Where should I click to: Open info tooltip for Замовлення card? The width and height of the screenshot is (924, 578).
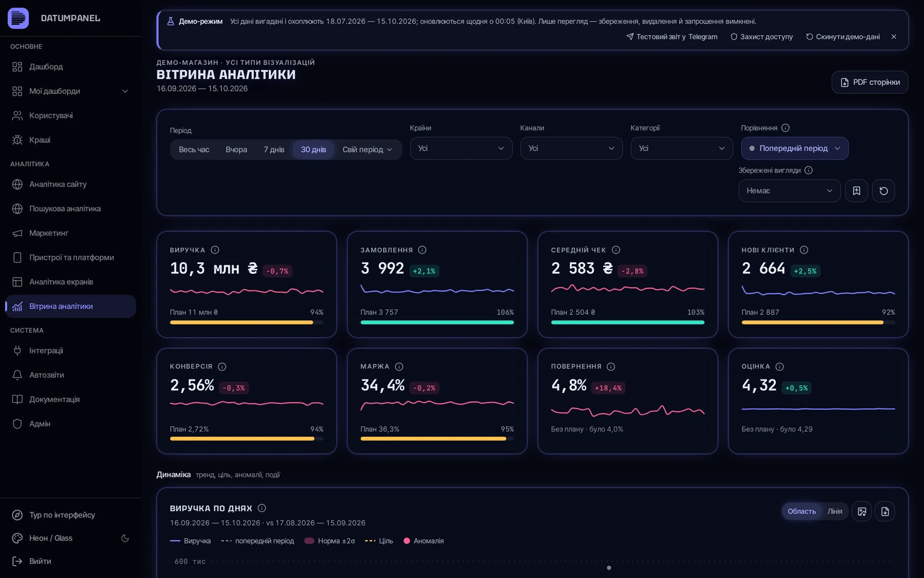(x=422, y=250)
